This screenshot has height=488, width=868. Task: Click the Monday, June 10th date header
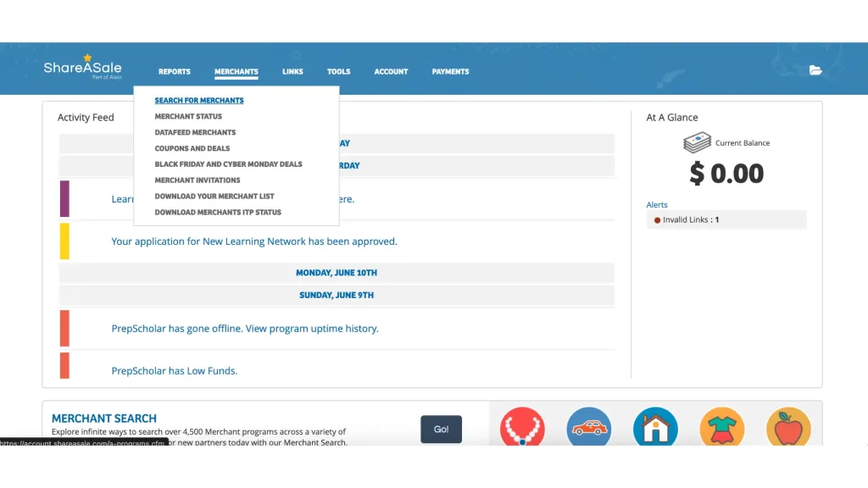pyautogui.click(x=337, y=273)
